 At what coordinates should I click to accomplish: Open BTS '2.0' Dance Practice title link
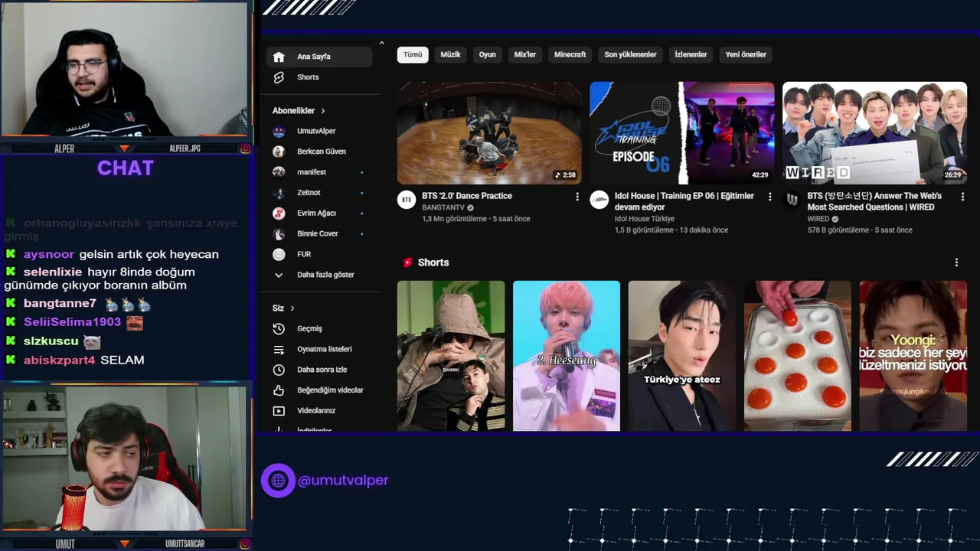tap(467, 196)
